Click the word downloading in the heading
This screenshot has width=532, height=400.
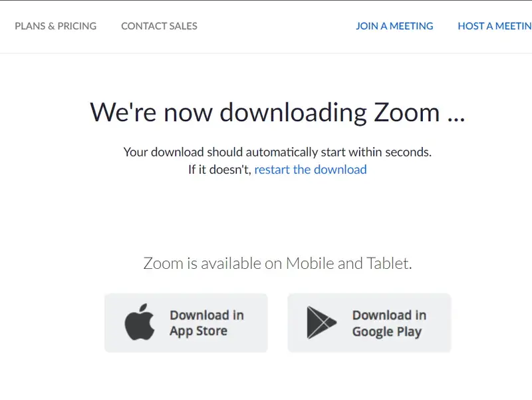(x=293, y=112)
